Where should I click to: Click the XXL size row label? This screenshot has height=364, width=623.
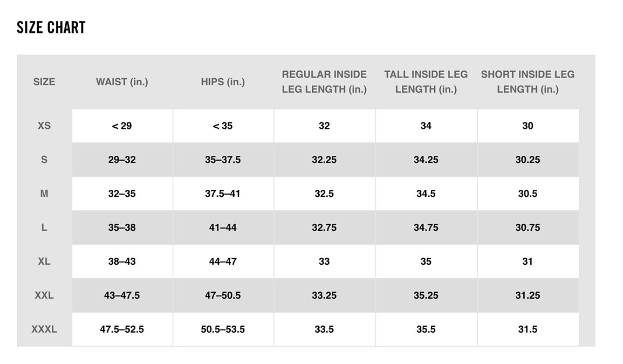click(x=44, y=296)
